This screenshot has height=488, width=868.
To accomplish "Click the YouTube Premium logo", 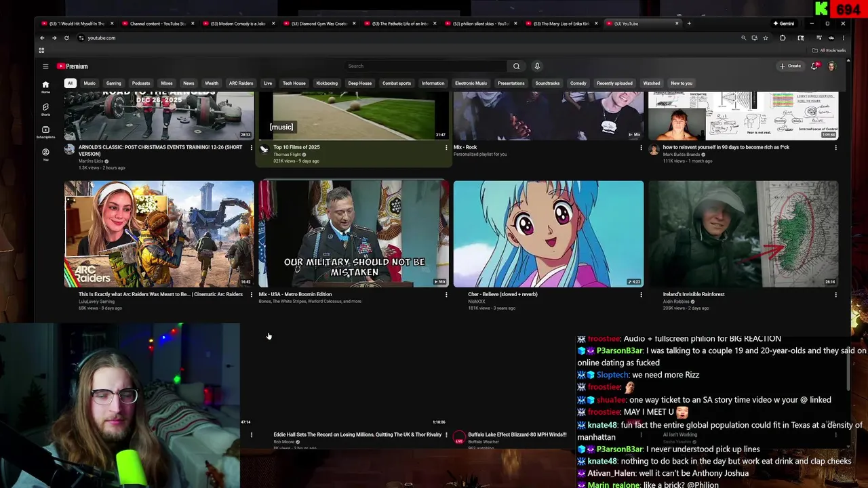I will tap(73, 66).
